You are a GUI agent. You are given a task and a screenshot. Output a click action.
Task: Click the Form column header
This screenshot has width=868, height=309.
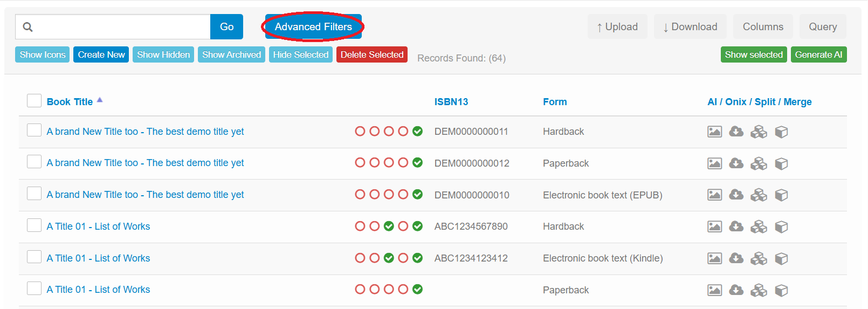coord(554,102)
